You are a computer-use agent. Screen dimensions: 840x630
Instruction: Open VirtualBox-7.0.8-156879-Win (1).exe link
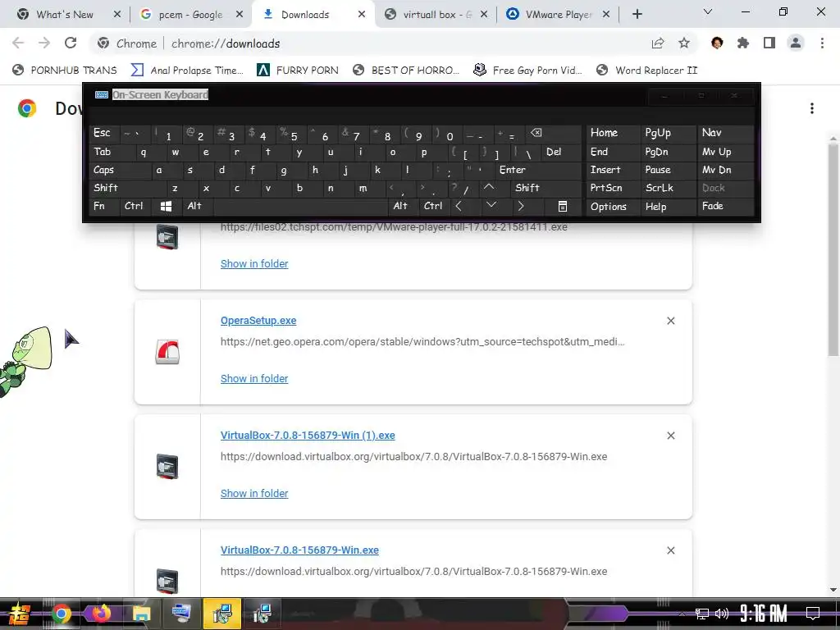pyautogui.click(x=308, y=436)
